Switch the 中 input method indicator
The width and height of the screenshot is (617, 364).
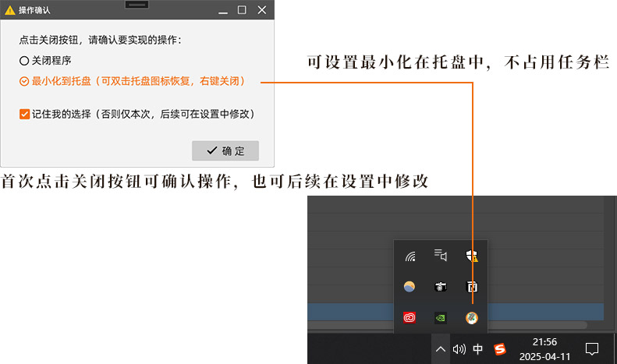coord(477,349)
